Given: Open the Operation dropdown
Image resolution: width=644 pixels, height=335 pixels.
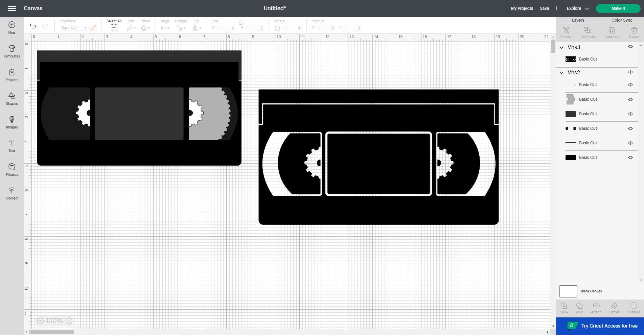Looking at the screenshot, I should (74, 27).
